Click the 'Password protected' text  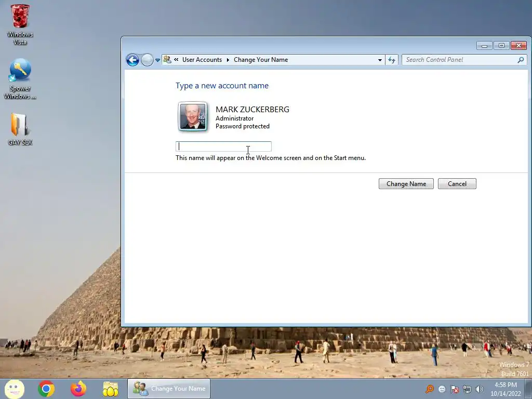pyautogui.click(x=243, y=126)
